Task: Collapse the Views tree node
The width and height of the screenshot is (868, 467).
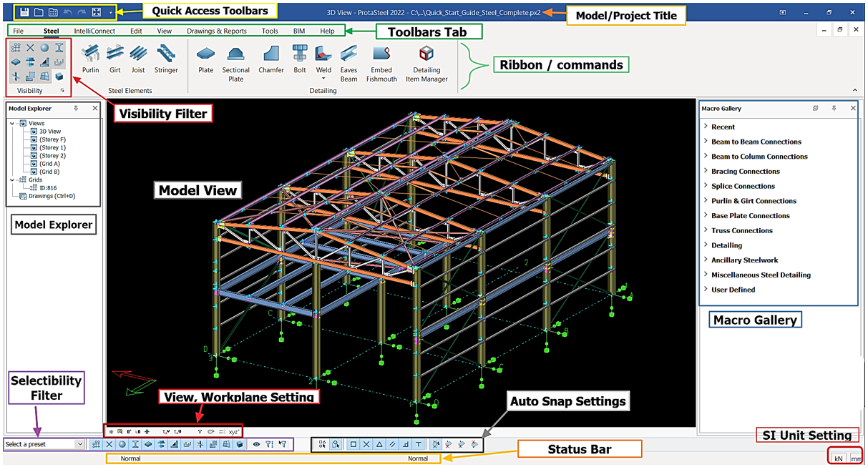Action: [x=14, y=124]
